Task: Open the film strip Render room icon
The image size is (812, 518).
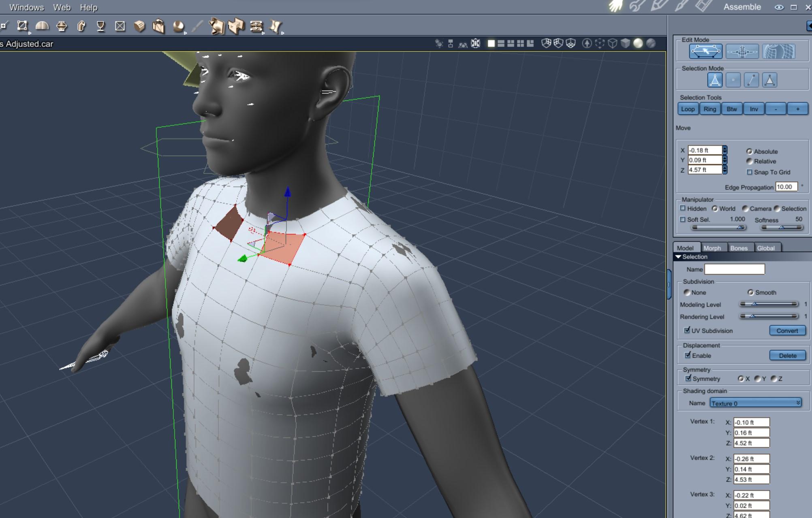Action: 703,6
